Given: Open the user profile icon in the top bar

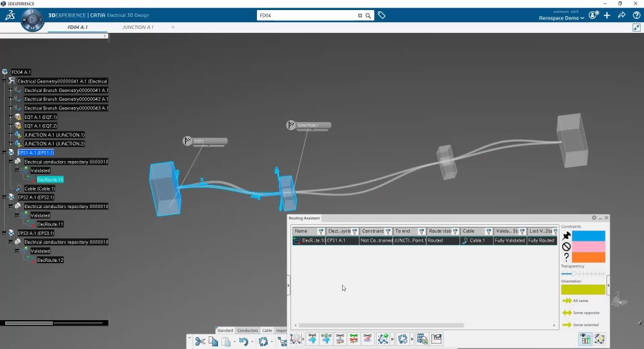Looking at the screenshot, I should point(592,15).
